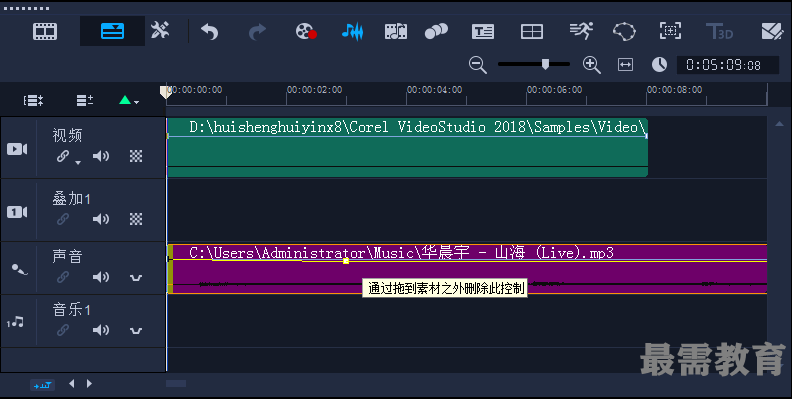Expand audio options on 声音 track
Screen dimensions: 792x399
click(x=136, y=278)
